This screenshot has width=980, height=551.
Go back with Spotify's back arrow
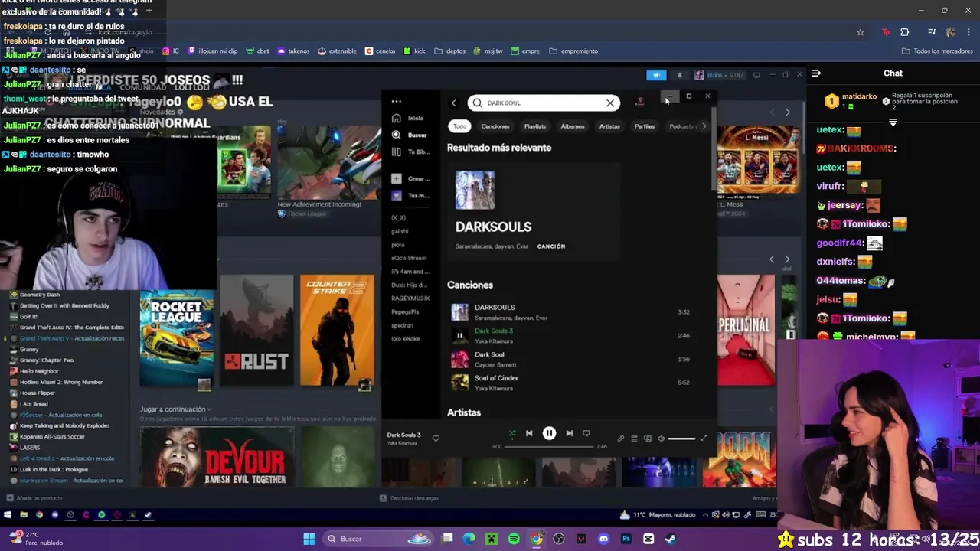pyautogui.click(x=453, y=103)
